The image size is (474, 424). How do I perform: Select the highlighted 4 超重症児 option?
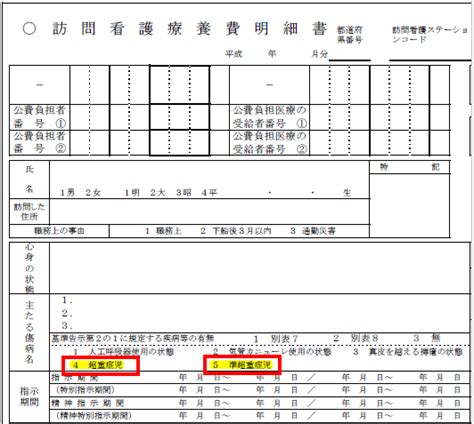tap(99, 365)
